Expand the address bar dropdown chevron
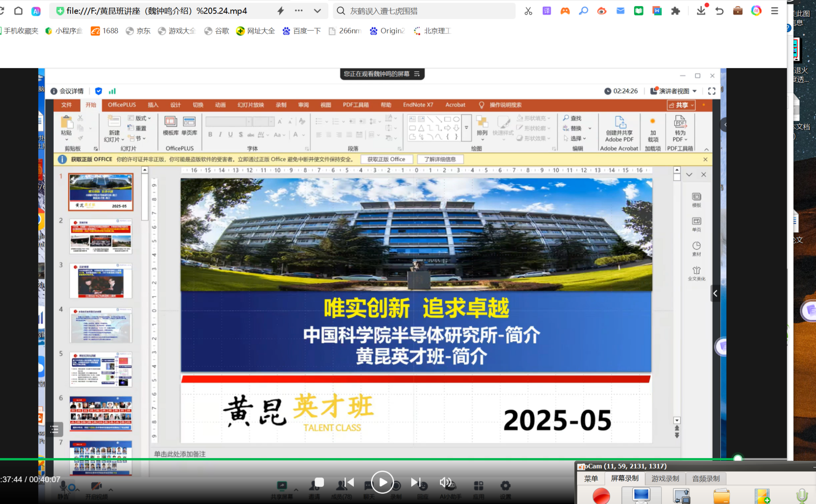The width and height of the screenshot is (816, 504). pos(317,11)
